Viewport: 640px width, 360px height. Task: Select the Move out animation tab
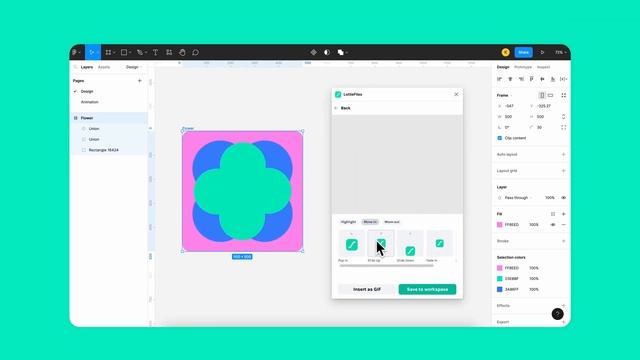coord(392,222)
